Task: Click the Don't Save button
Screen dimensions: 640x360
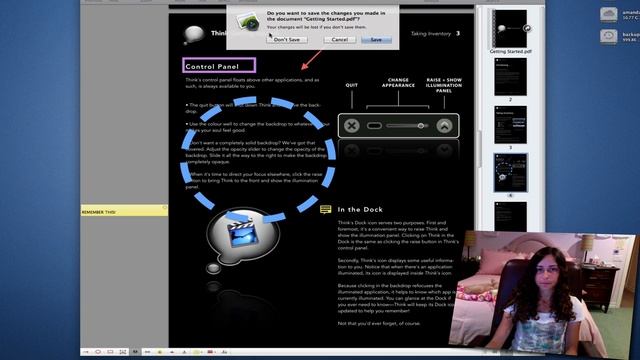Action: pyautogui.click(x=287, y=40)
